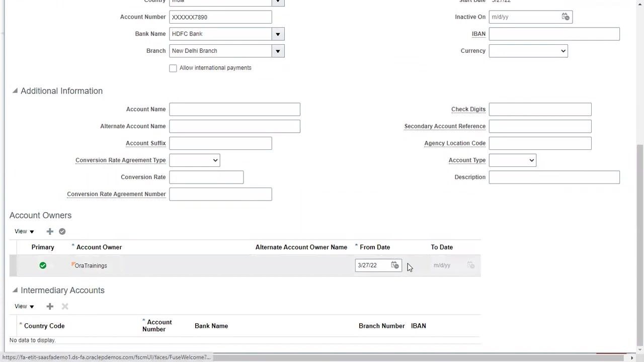Click the delete icon in Intermediary Accounts toolbar
Screen dimensions: 644x362
click(x=65, y=306)
